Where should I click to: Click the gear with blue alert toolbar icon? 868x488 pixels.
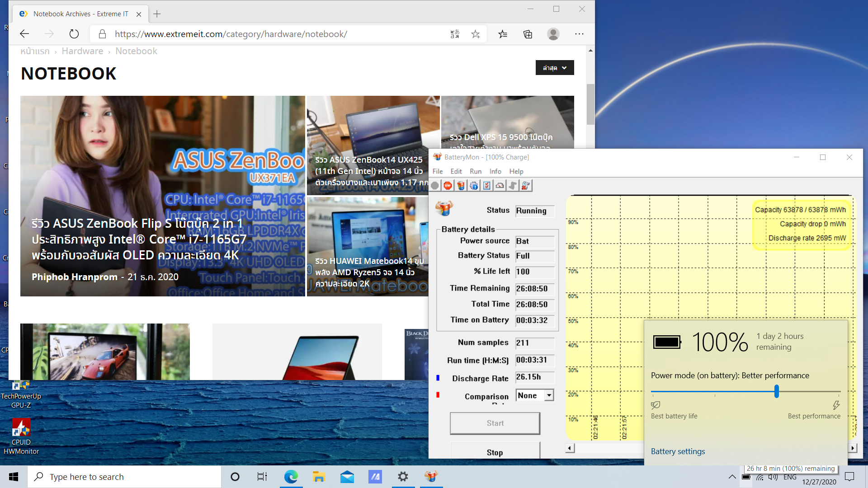[x=474, y=186]
